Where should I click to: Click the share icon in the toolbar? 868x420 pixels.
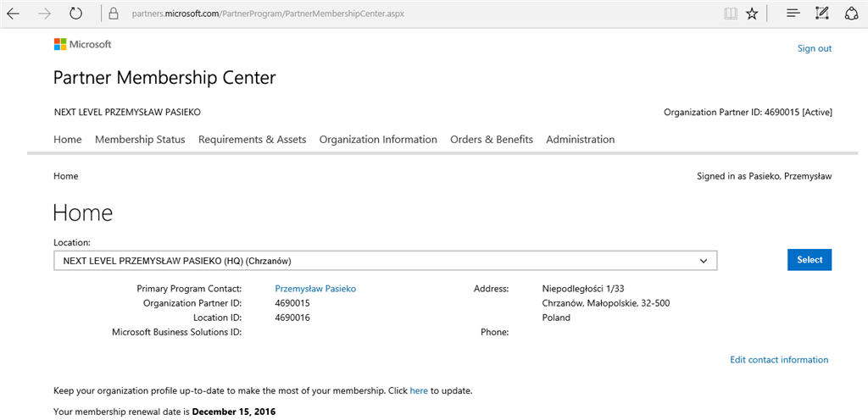click(851, 14)
